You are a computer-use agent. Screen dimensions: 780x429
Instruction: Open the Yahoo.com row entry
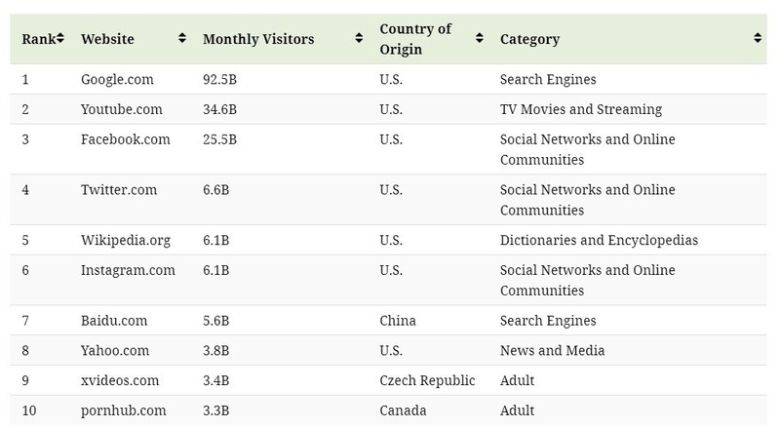[x=115, y=351]
